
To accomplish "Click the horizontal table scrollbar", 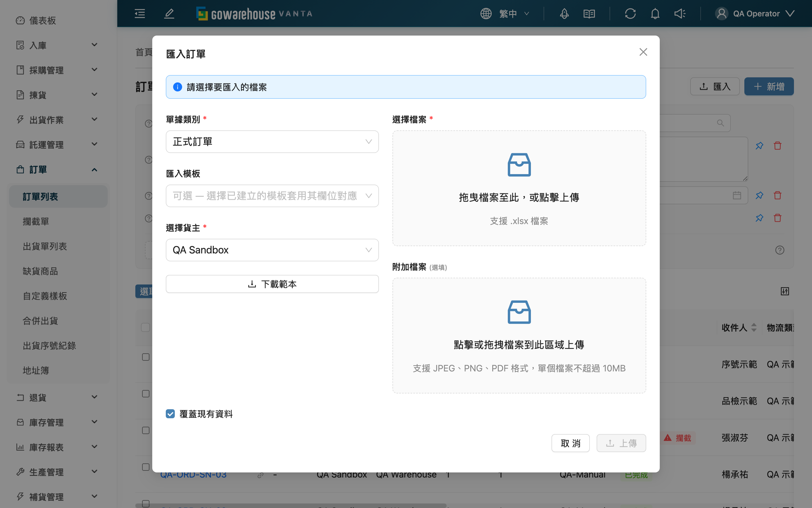I will point(291,505).
